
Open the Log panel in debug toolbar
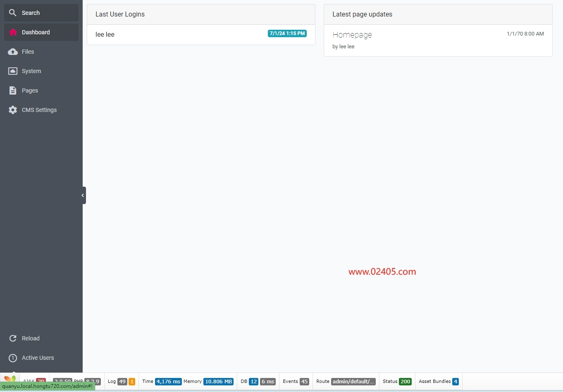[x=121, y=382]
